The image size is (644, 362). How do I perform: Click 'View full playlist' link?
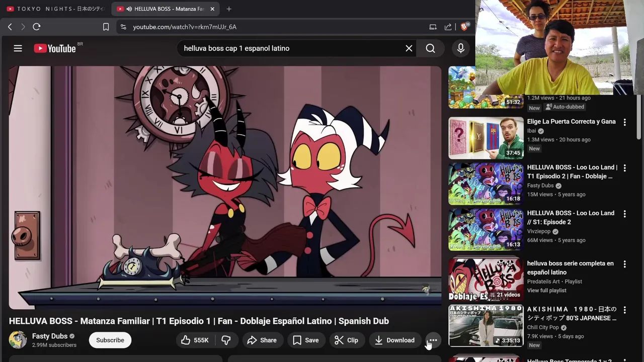click(x=546, y=291)
